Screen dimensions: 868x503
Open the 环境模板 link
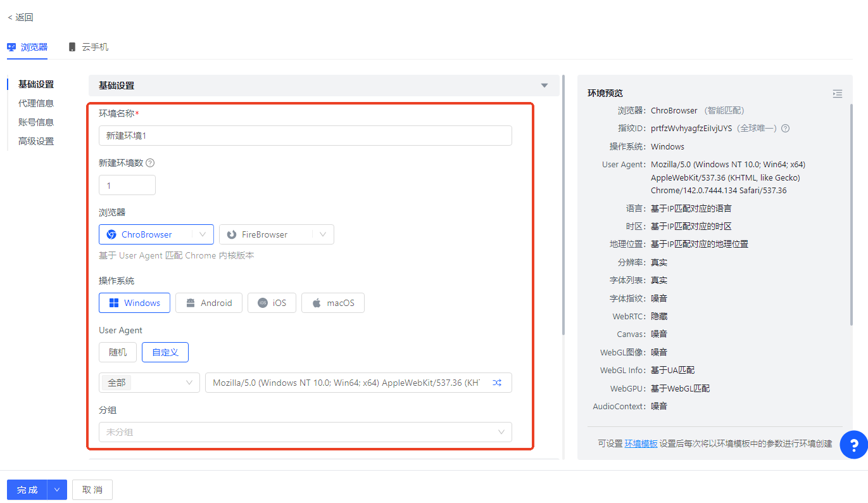click(641, 444)
